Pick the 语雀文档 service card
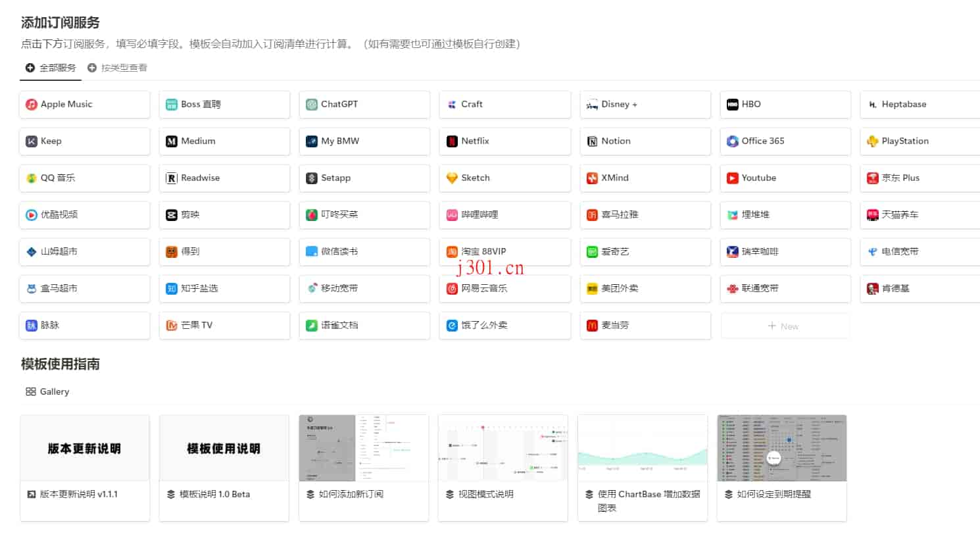This screenshot has height=546, width=980. [364, 326]
